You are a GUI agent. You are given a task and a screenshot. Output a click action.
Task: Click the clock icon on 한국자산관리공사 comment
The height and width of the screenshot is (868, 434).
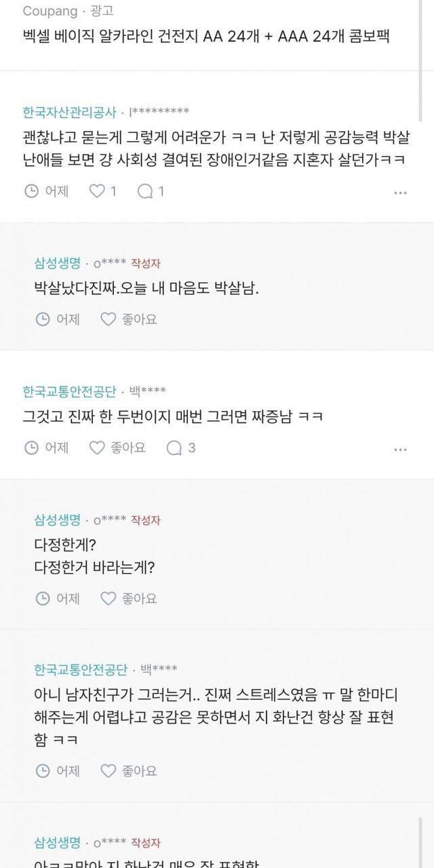(31, 191)
